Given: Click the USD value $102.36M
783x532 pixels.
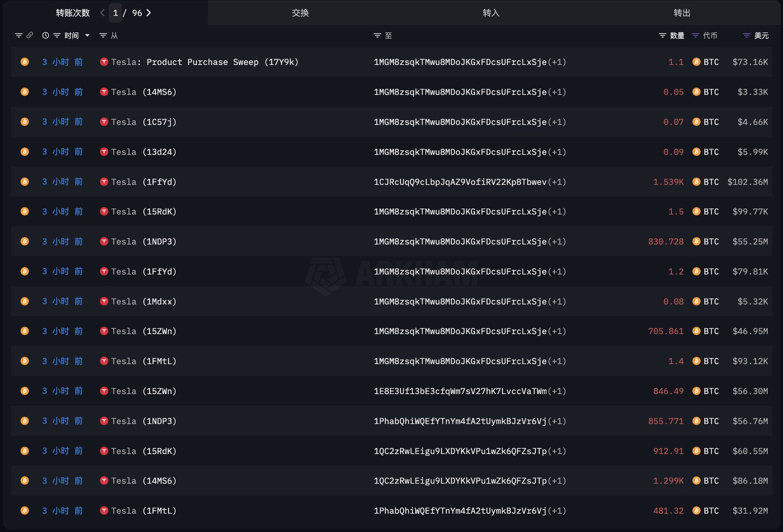Looking at the screenshot, I should pyautogui.click(x=747, y=182).
